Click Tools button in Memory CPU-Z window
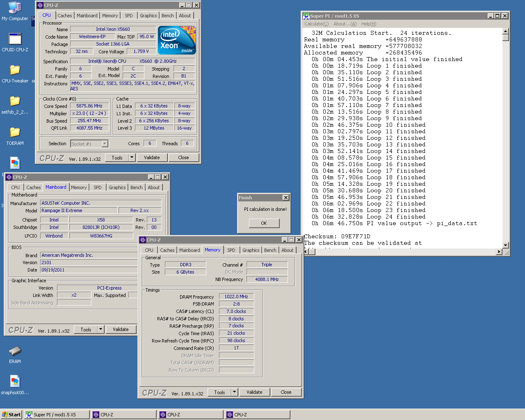Viewport: 525px width, 420px height. 219,392
